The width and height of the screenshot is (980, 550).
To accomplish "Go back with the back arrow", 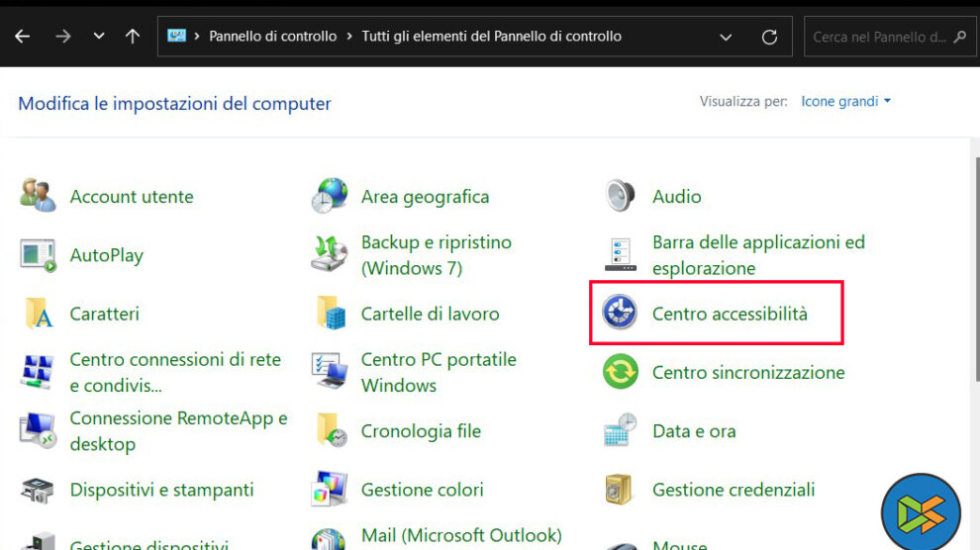I will (23, 37).
